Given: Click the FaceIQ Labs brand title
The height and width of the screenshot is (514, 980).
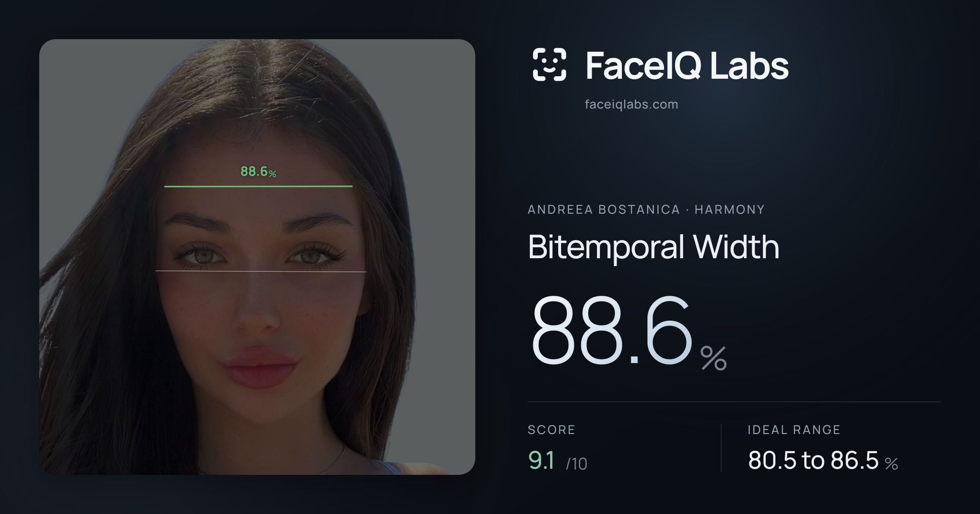Looking at the screenshot, I should [687, 65].
